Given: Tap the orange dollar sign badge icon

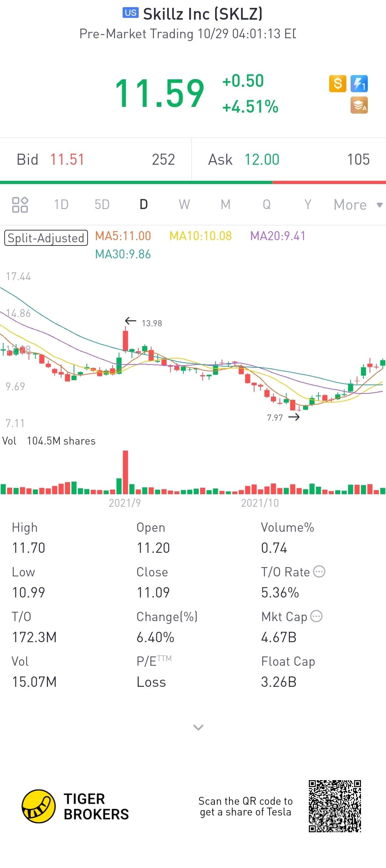Looking at the screenshot, I should 338,84.
